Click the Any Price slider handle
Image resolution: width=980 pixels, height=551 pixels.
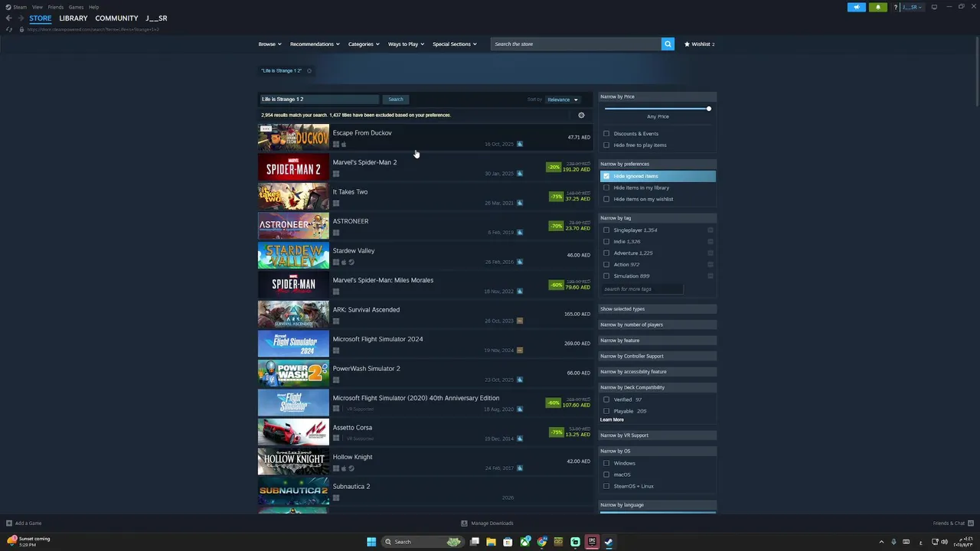[x=709, y=109]
